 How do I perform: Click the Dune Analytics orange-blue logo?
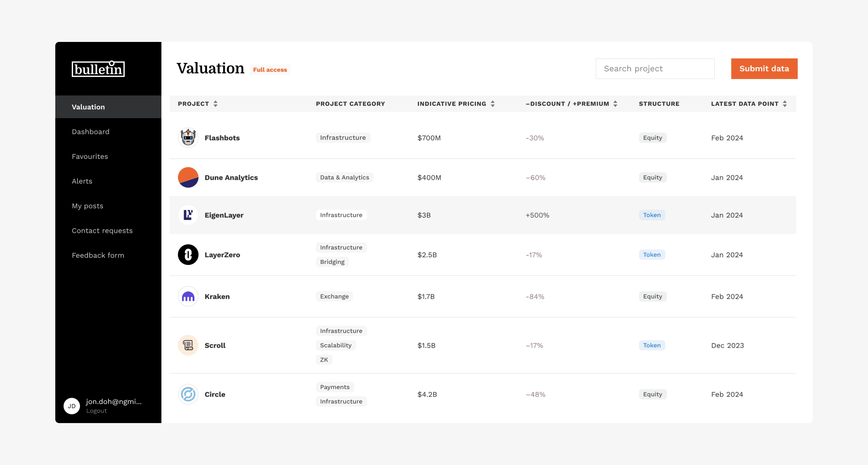coord(188,178)
